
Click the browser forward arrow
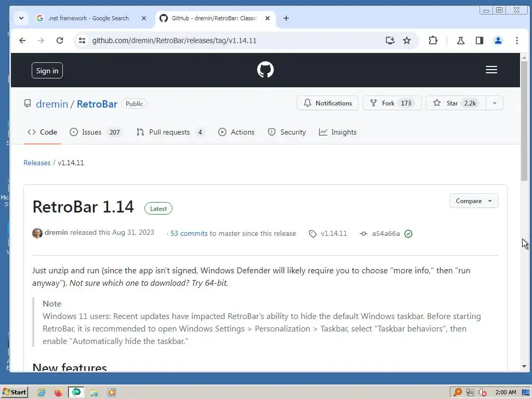coord(41,41)
